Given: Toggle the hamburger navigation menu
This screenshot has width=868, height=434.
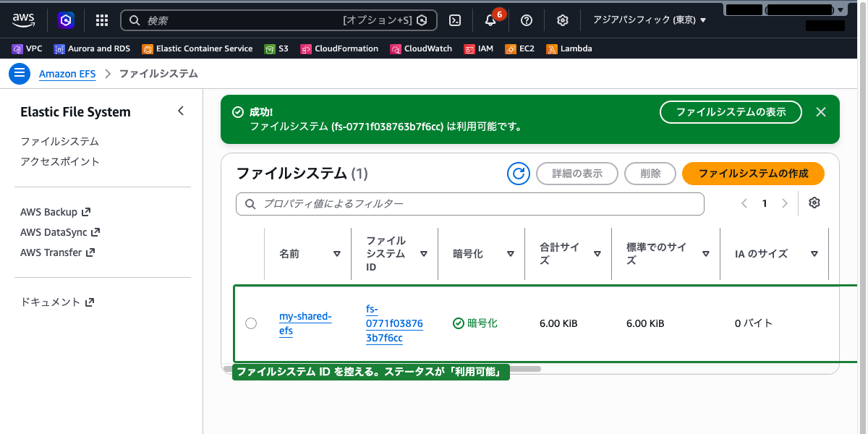Looking at the screenshot, I should click(x=20, y=73).
